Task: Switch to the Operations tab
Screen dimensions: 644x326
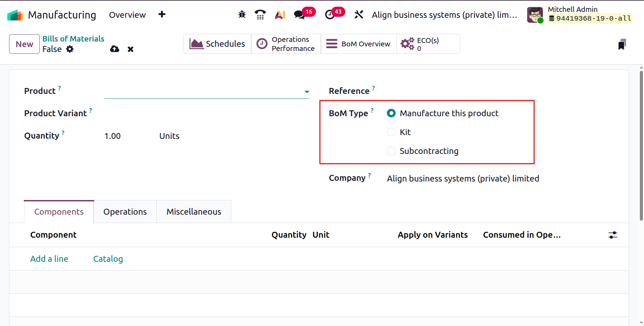Action: click(x=125, y=212)
